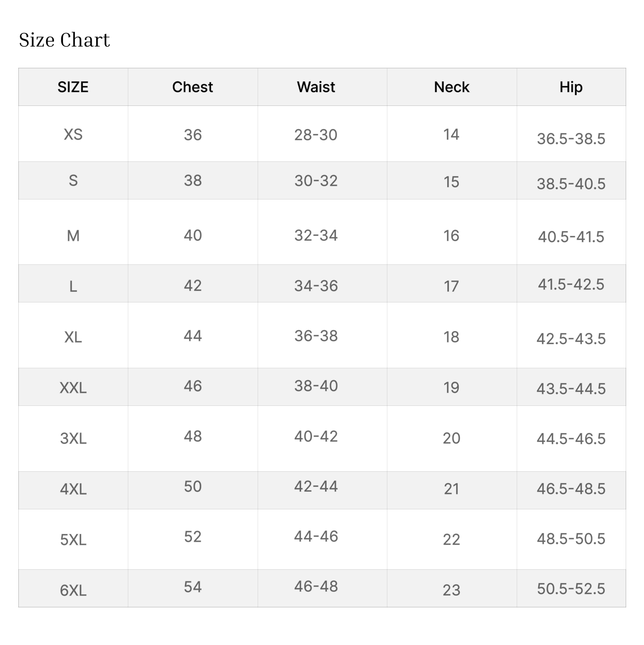The image size is (644, 645).
Task: Click the SIZE column header
Action: point(73,87)
